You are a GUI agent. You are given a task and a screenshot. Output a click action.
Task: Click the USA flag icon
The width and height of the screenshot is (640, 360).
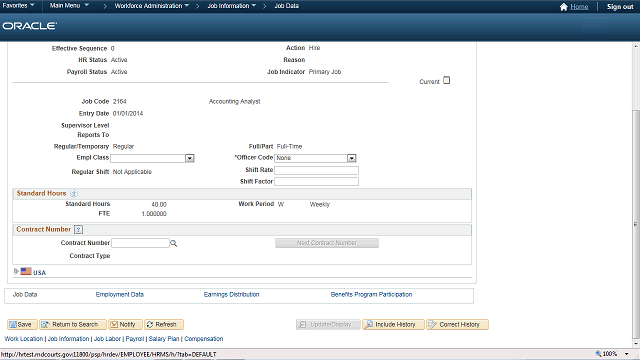(x=26, y=271)
